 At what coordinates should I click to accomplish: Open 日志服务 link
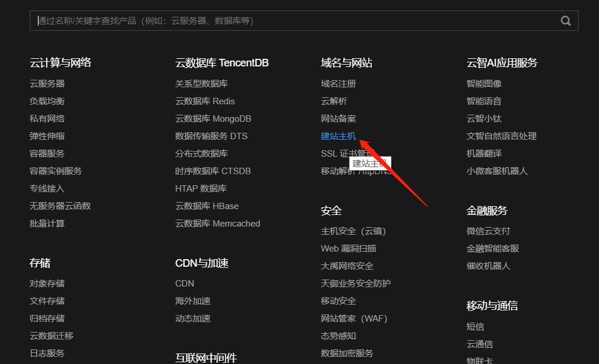(x=47, y=354)
